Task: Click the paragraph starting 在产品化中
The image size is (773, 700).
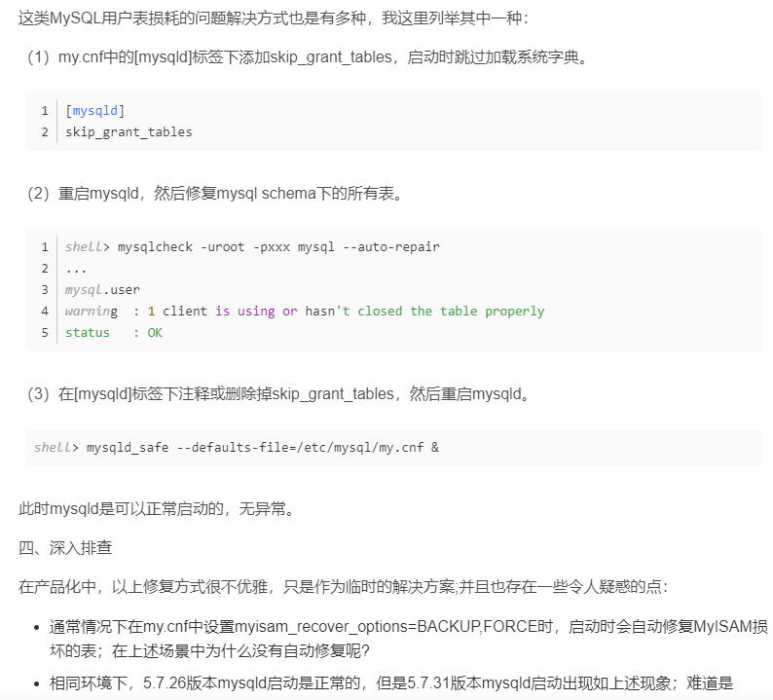Action: [x=343, y=587]
